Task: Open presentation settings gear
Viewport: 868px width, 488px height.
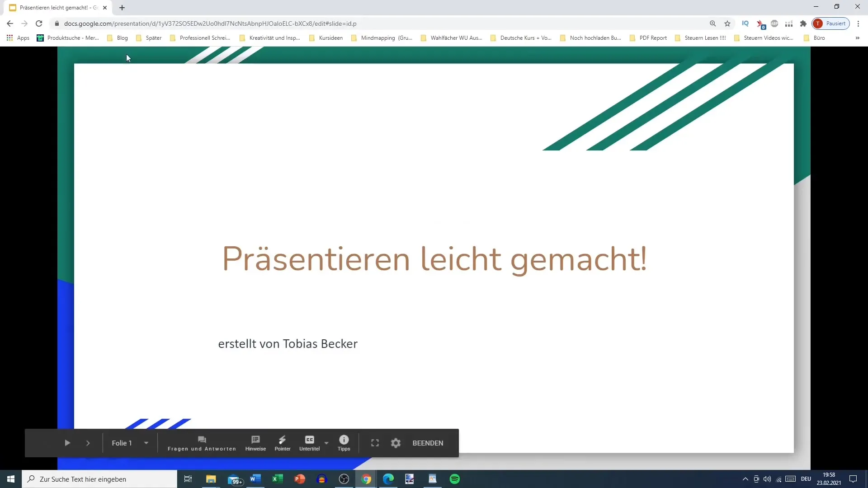Action: (396, 443)
